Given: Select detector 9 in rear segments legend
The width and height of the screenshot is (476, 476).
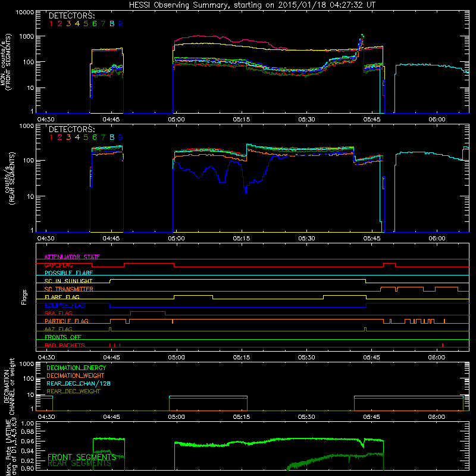Looking at the screenshot, I should coord(121,137).
